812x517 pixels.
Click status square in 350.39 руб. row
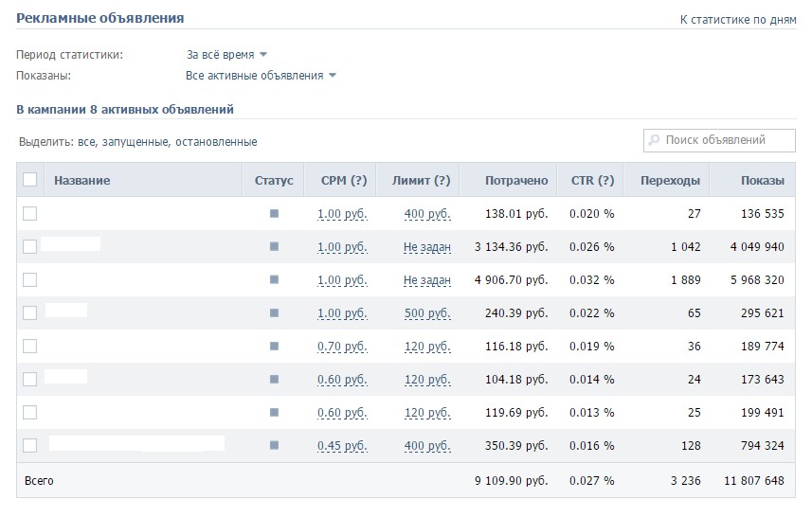point(274,445)
